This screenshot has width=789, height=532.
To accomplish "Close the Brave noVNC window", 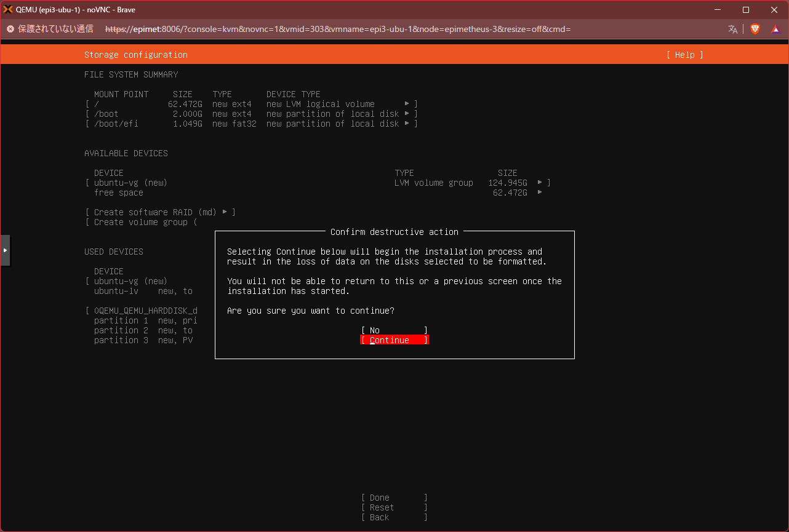I will coord(774,9).
